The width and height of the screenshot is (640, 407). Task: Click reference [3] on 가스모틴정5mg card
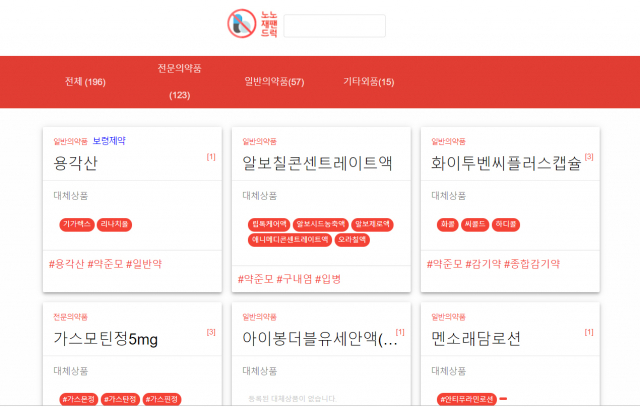pos(211,332)
